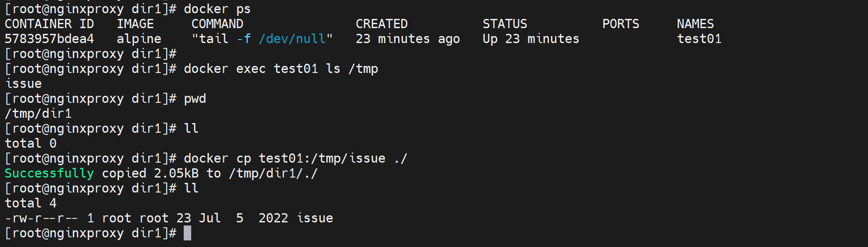Click the PORTS column header

pos(621,24)
